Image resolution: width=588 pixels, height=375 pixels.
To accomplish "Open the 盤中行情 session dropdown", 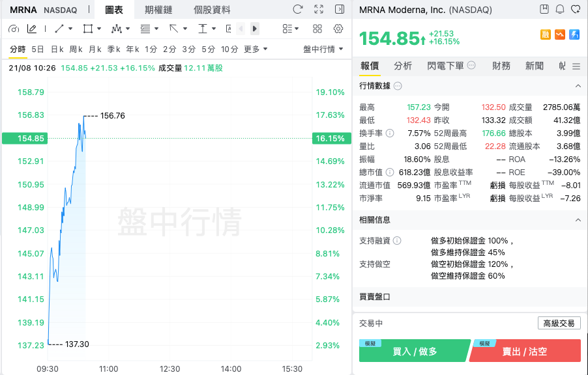I will (x=323, y=49).
